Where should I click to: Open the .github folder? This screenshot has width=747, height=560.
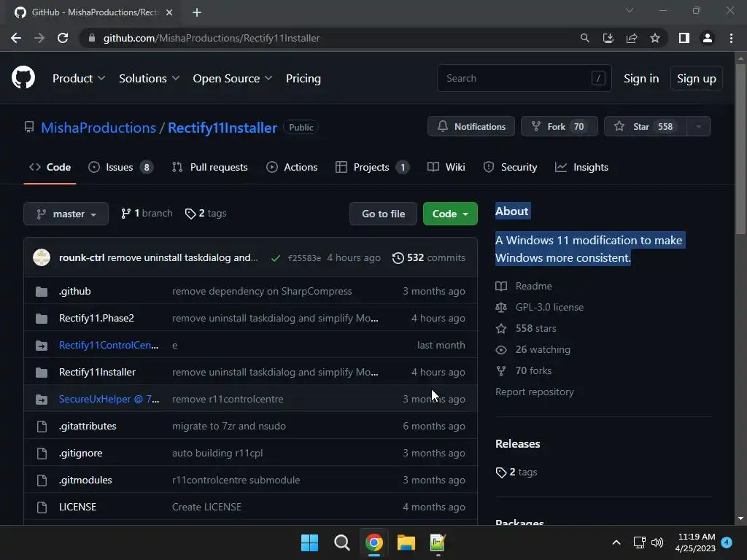pyautogui.click(x=75, y=291)
